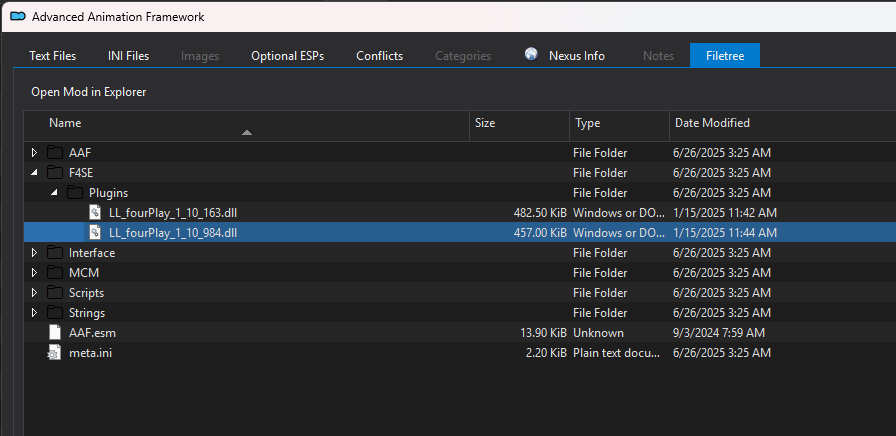
Task: Expand the Strings folder
Action: coord(34,313)
